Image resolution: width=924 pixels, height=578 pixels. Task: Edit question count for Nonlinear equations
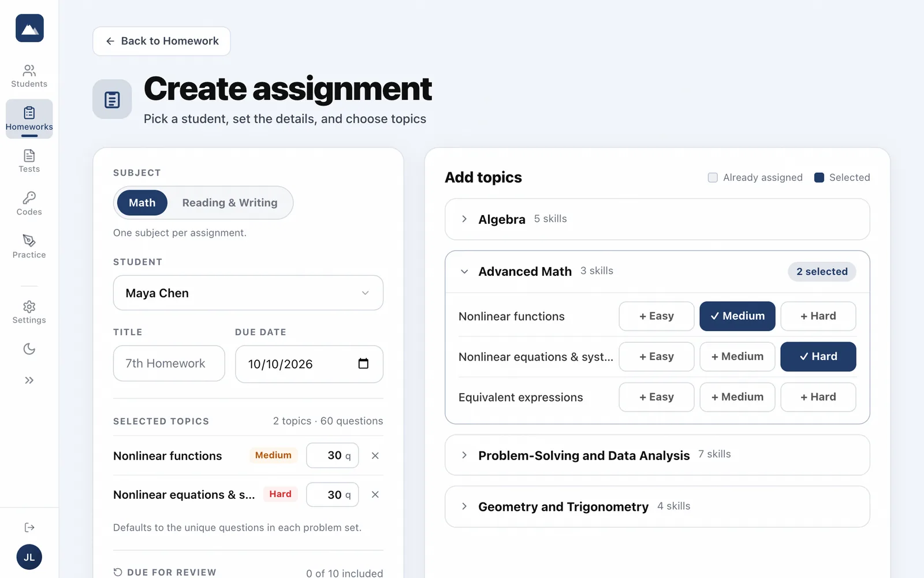coord(332,494)
